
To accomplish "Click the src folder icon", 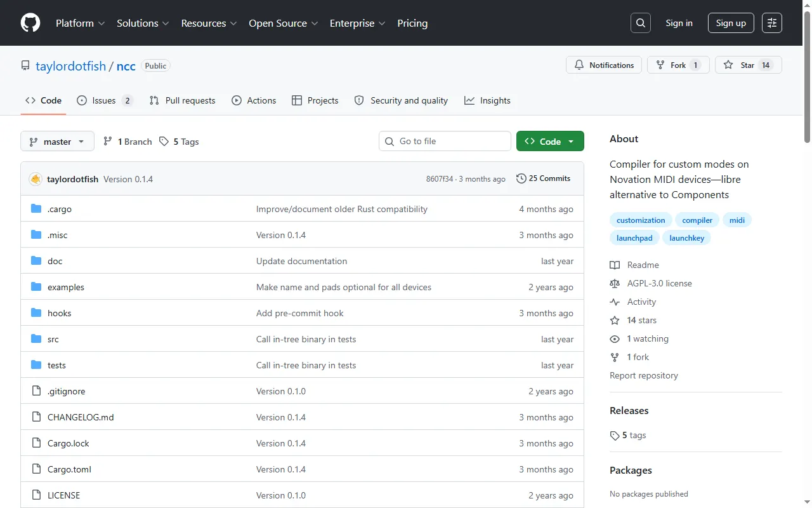I will pyautogui.click(x=36, y=339).
